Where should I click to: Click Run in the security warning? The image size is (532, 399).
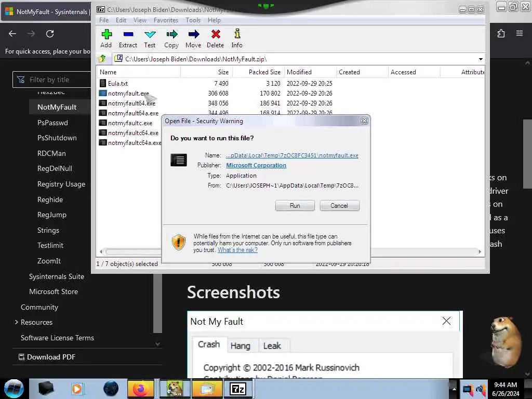[x=295, y=206]
